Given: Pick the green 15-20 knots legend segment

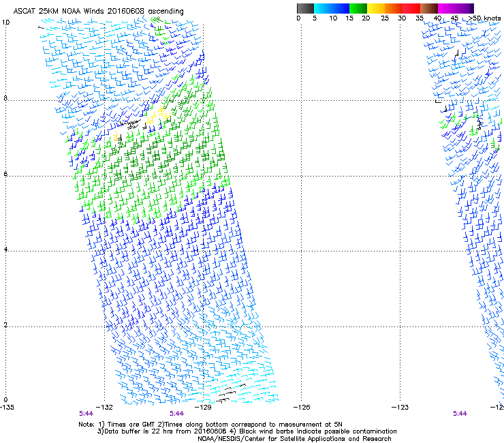Looking at the screenshot, I should (x=358, y=8).
